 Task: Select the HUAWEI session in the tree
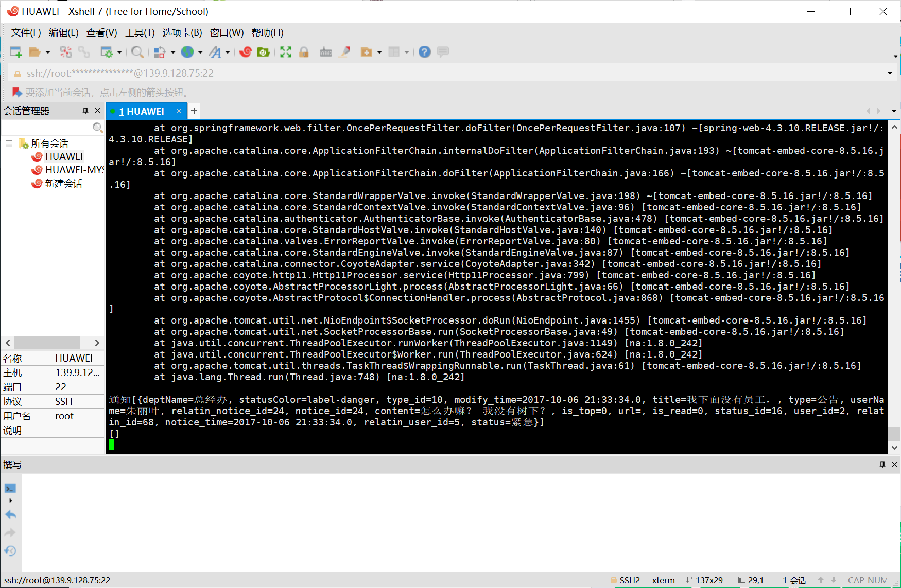(64, 156)
